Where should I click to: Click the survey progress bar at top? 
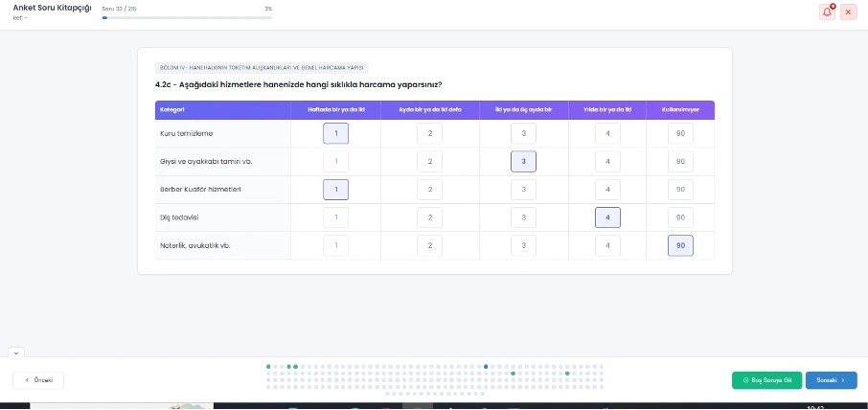point(187,16)
